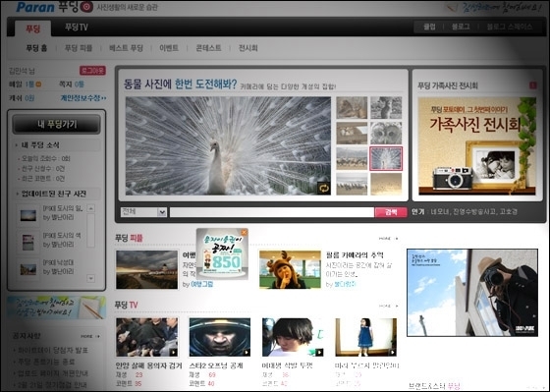This screenshot has width=550, height=392.
Task: Click the popular keyword 진영수방송사고
Action: (474, 211)
